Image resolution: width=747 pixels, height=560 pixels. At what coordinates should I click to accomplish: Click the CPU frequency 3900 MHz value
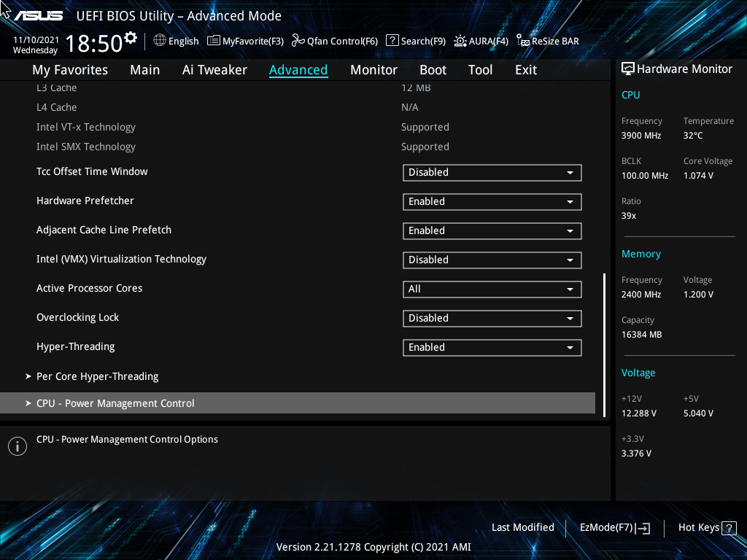[641, 136]
